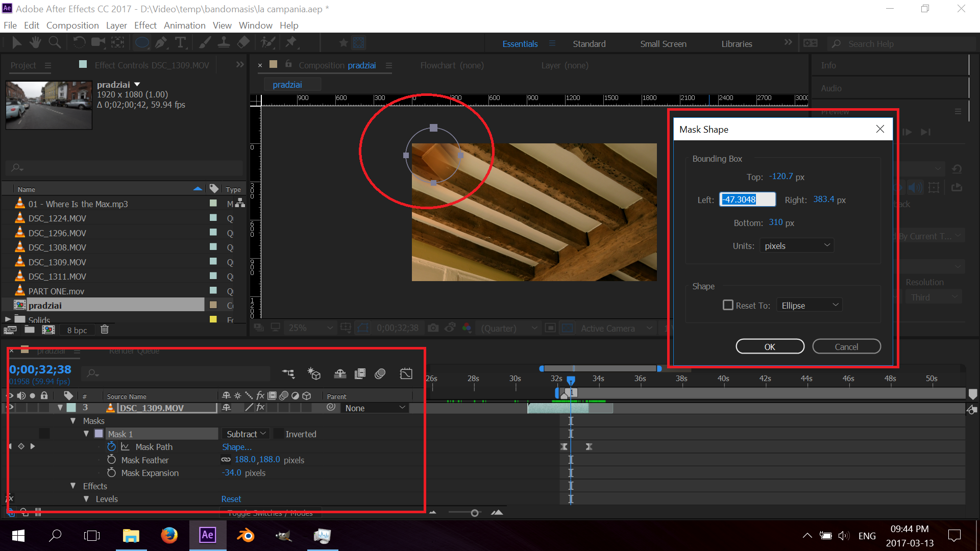
Task: Click the Effect menu in menu bar
Action: (x=144, y=25)
